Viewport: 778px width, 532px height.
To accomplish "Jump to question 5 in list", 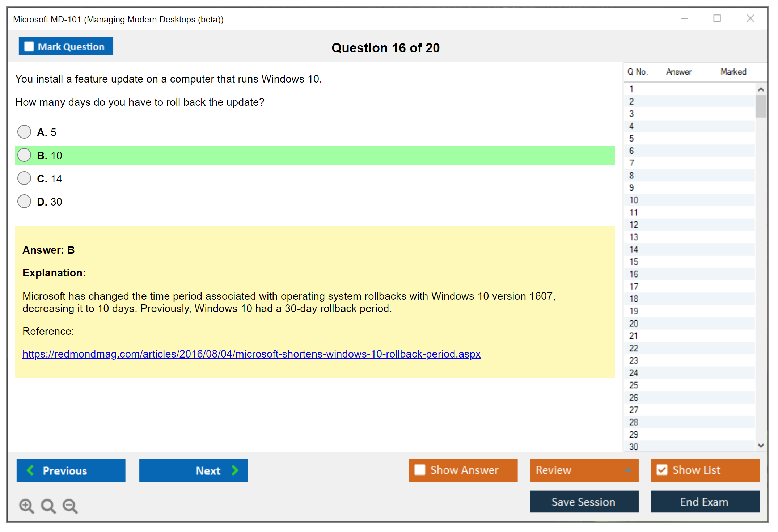I will tap(631, 138).
